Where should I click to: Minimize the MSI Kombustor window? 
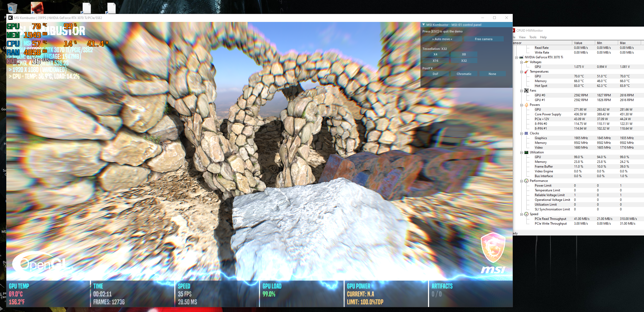483,18
